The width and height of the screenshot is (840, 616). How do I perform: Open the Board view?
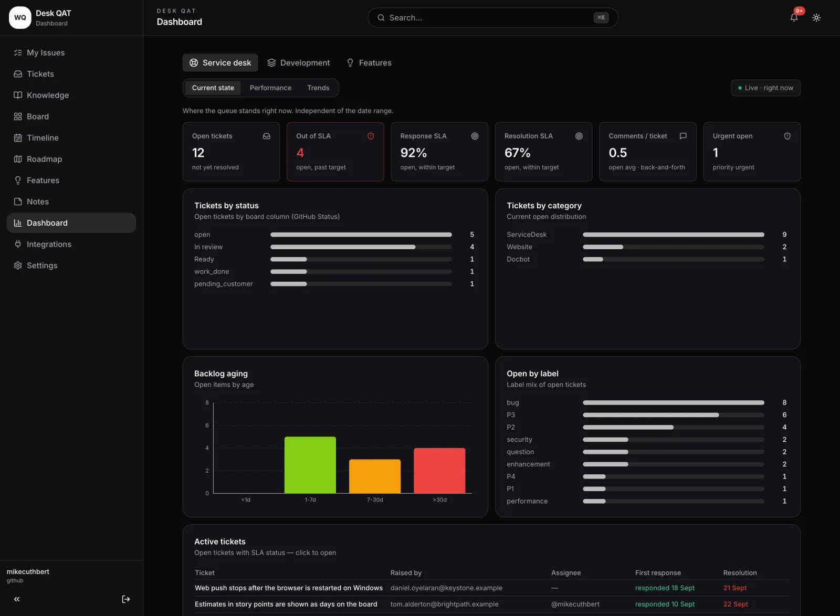coord(71,116)
